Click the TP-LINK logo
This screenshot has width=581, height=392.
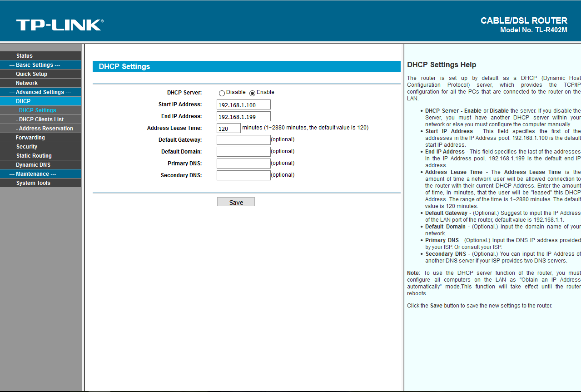click(60, 25)
